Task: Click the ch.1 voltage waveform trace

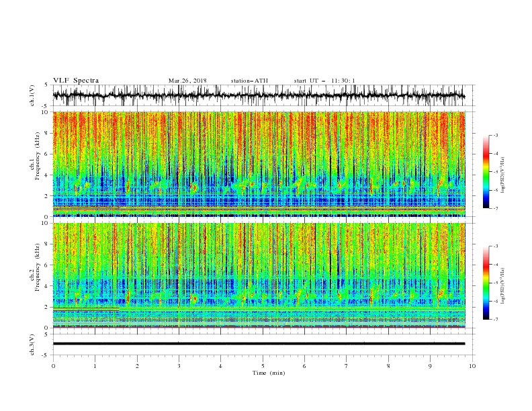Action: click(x=259, y=95)
